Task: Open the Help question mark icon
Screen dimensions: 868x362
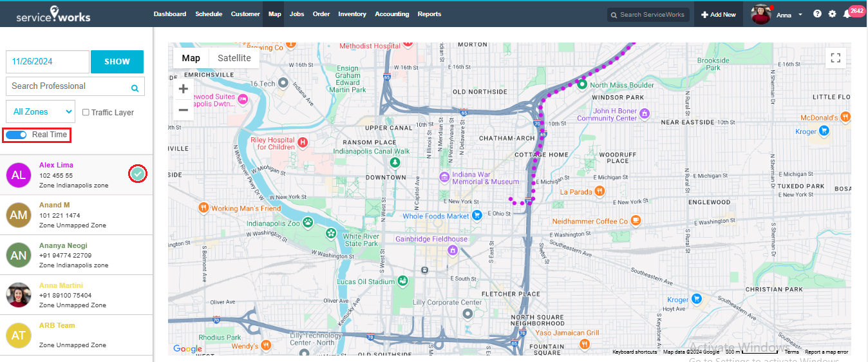Action: pyautogui.click(x=817, y=14)
